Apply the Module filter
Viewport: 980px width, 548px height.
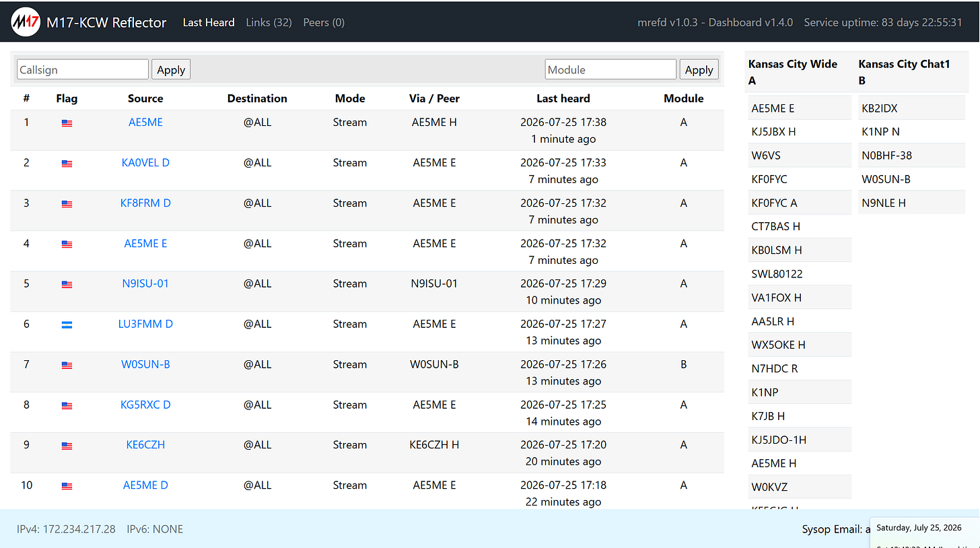[x=699, y=69]
